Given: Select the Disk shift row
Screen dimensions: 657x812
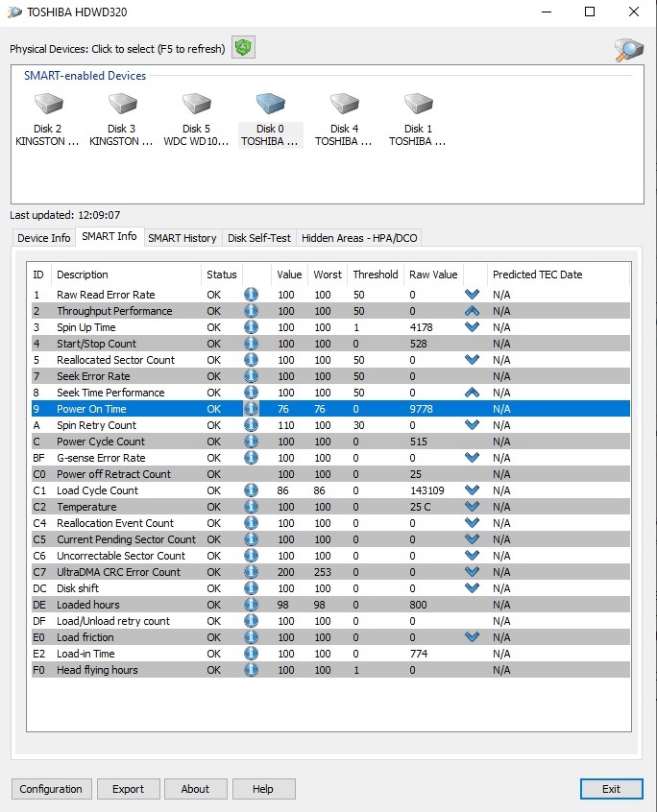Looking at the screenshot, I should tap(330, 588).
